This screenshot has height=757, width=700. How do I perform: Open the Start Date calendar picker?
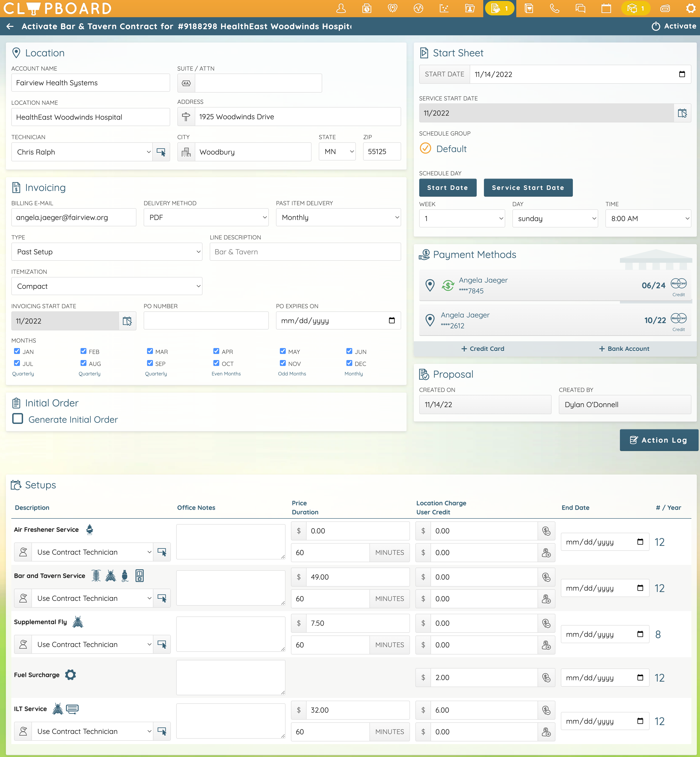point(682,74)
